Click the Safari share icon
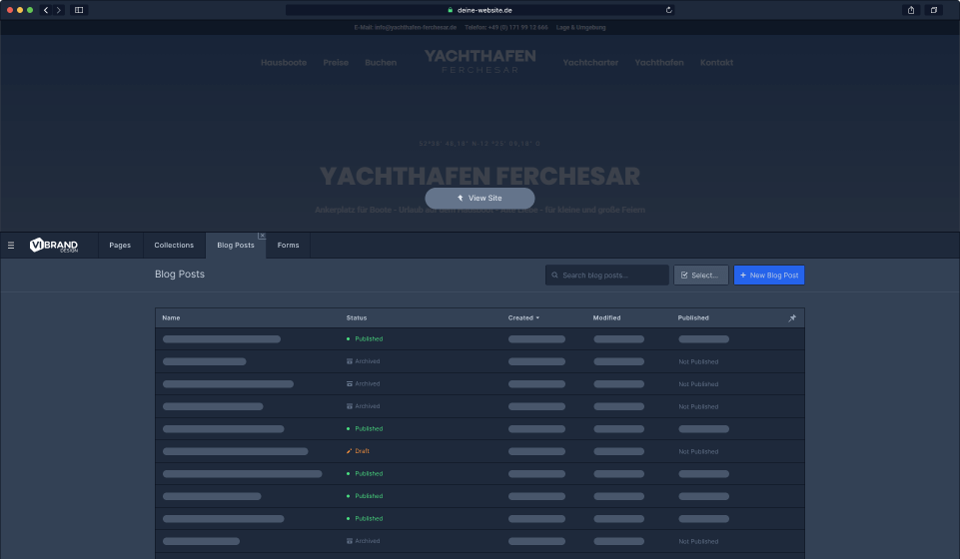The image size is (960, 560). [x=911, y=10]
